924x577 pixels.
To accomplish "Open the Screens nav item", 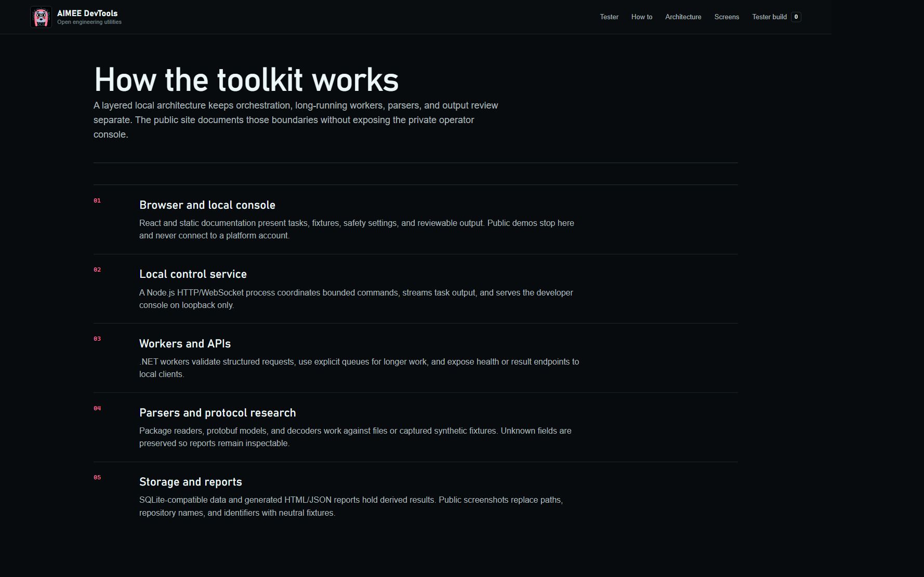I will 727,17.
